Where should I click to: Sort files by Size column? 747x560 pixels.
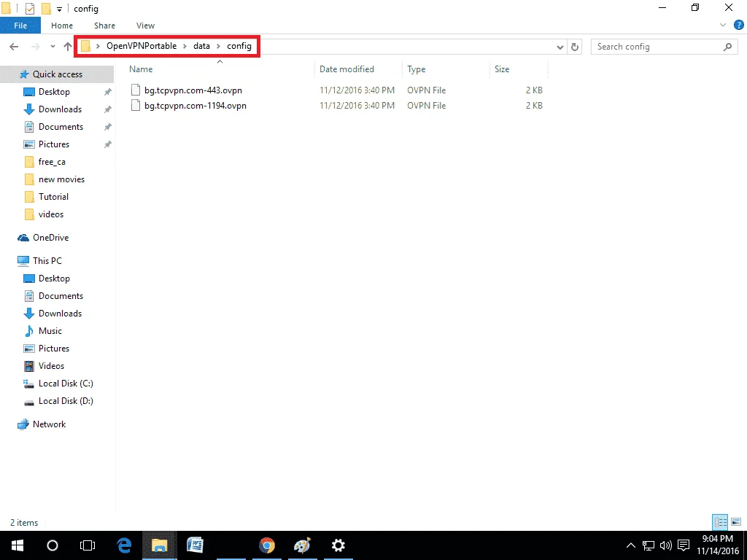click(502, 69)
